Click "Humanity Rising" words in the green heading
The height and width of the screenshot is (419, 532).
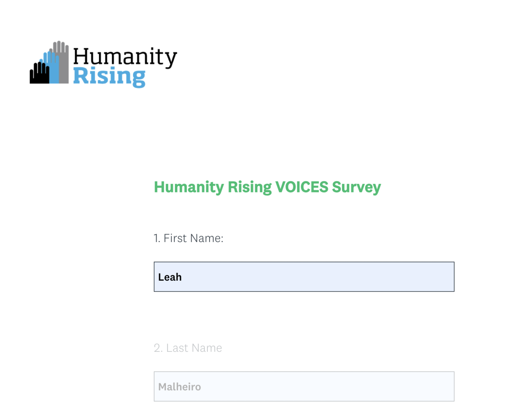213,187
